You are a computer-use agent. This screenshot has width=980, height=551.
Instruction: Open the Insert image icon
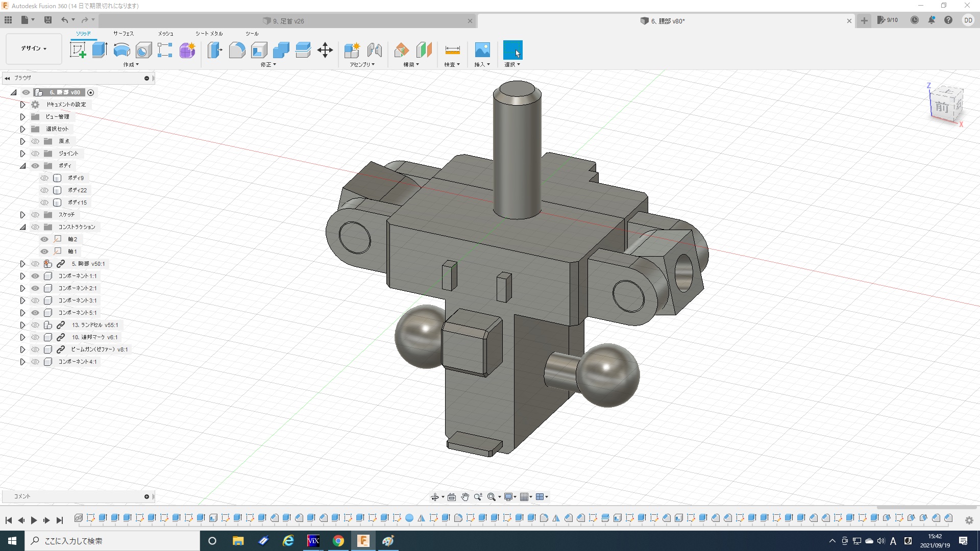482,50
